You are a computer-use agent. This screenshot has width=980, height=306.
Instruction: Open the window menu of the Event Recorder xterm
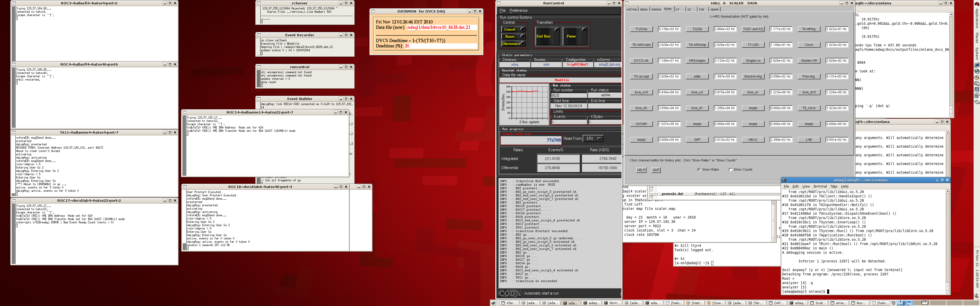259,35
